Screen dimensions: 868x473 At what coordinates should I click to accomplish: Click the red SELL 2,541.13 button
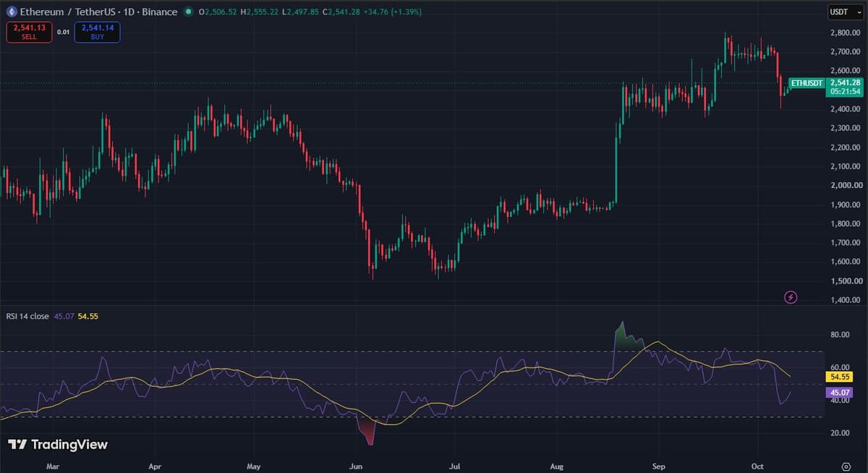[29, 32]
